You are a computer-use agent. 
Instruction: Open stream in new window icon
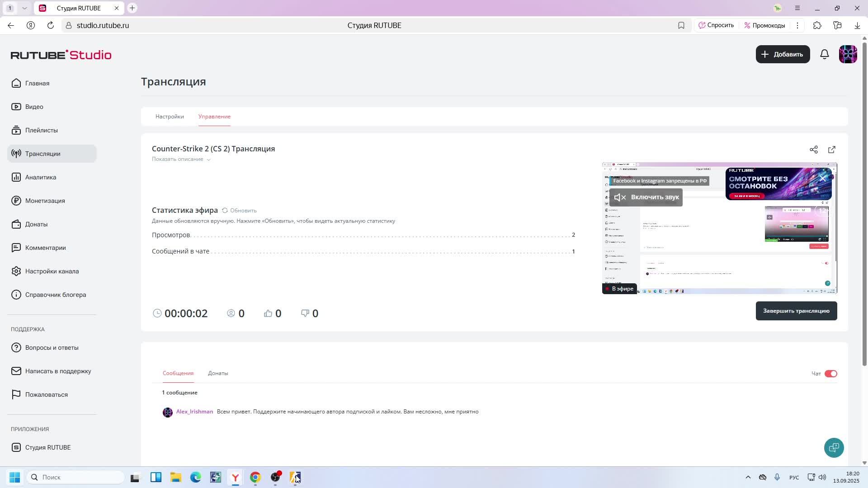[831, 150]
